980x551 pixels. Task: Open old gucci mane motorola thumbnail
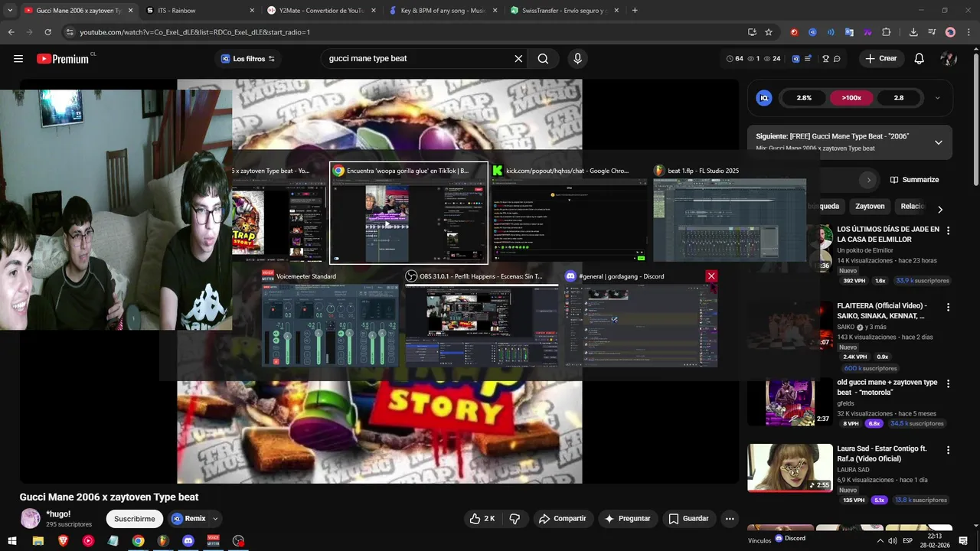point(790,402)
